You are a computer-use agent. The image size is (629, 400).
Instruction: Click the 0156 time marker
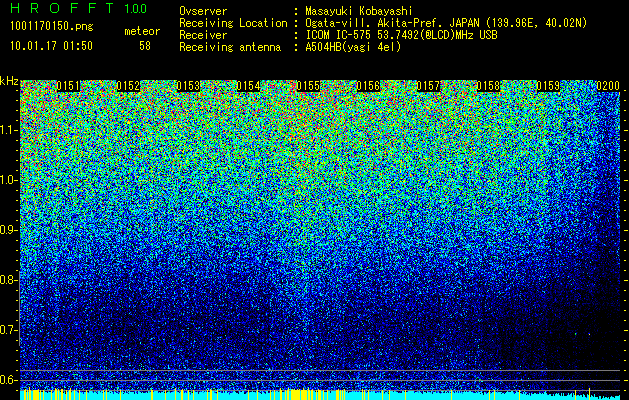point(368,86)
